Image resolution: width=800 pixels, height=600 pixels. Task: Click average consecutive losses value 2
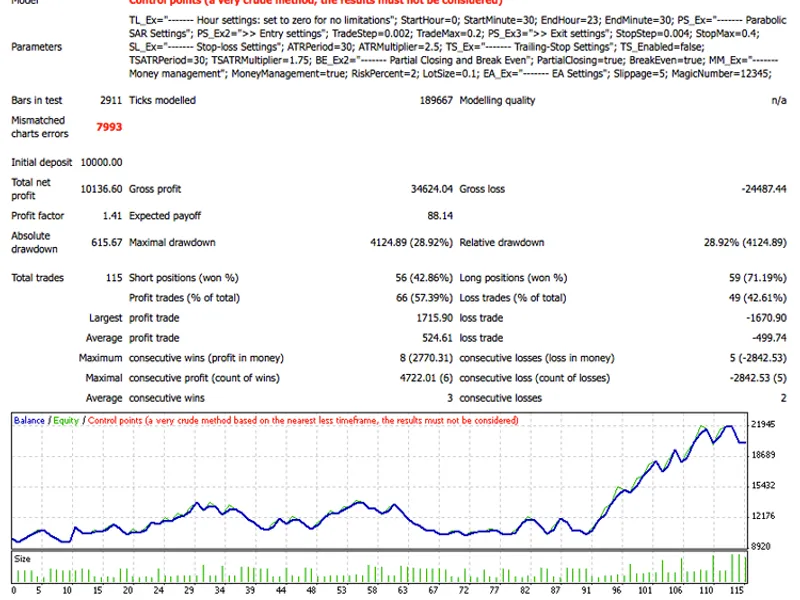point(783,398)
